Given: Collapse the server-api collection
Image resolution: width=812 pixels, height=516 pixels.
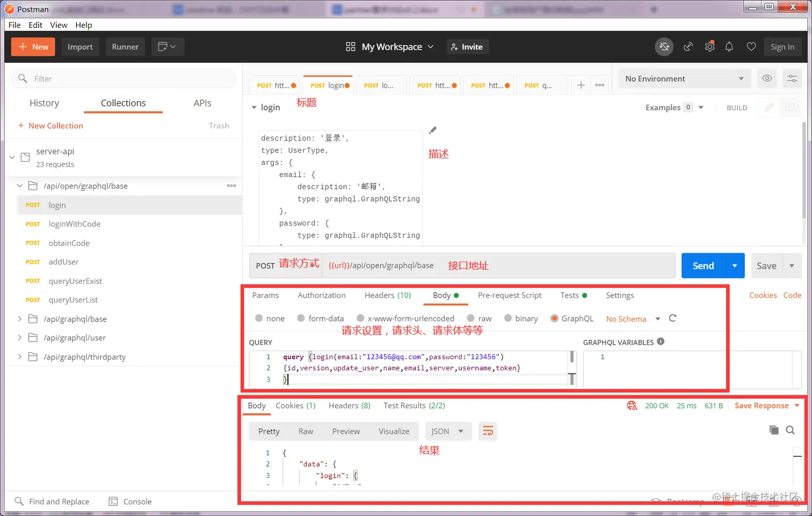Looking at the screenshot, I should (x=12, y=157).
